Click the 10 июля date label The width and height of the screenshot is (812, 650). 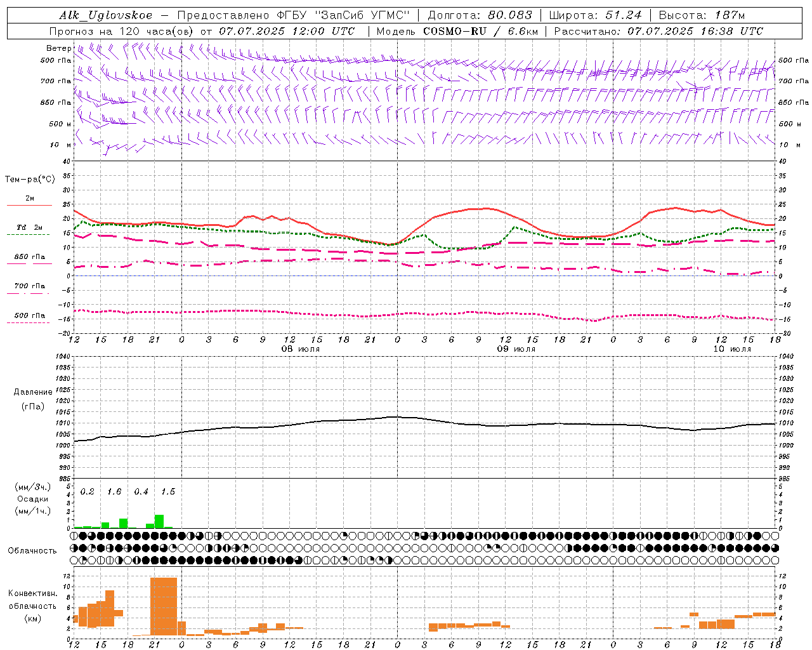[x=732, y=349]
